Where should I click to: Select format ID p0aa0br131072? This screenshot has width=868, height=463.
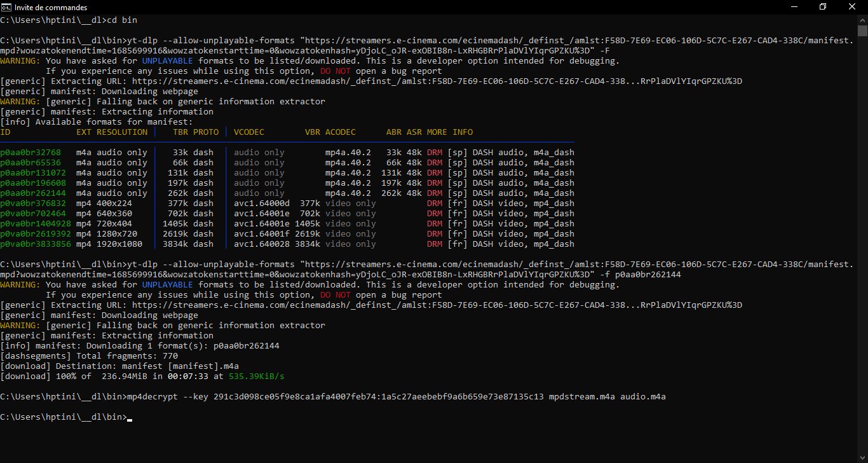click(33, 173)
